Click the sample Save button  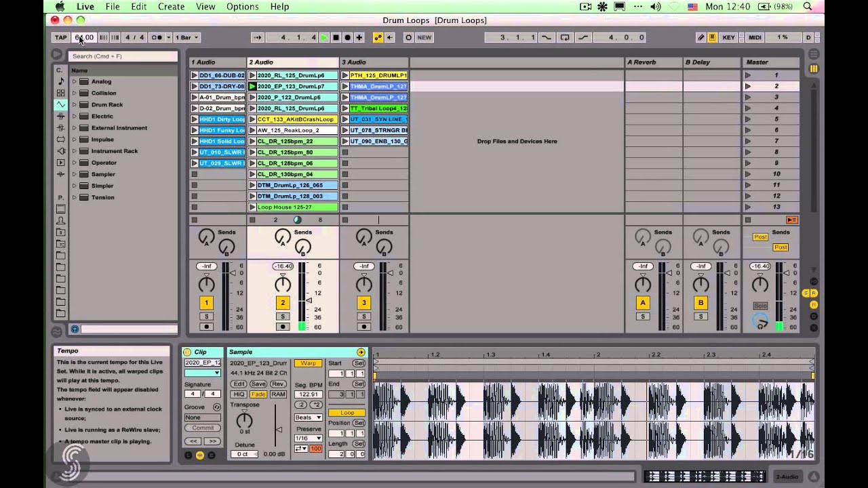[258, 384]
